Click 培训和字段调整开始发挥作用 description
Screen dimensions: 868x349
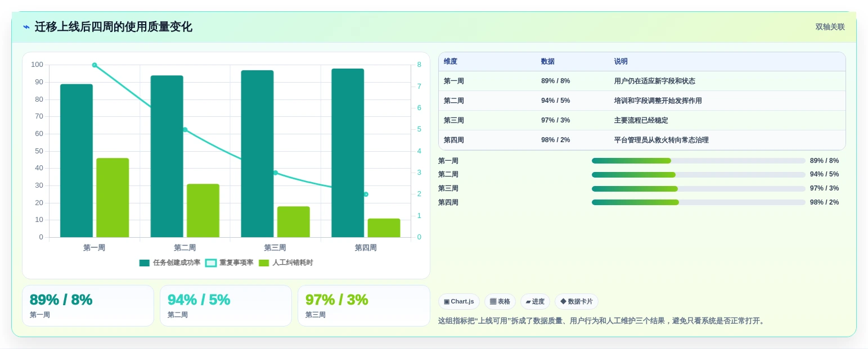pos(658,101)
